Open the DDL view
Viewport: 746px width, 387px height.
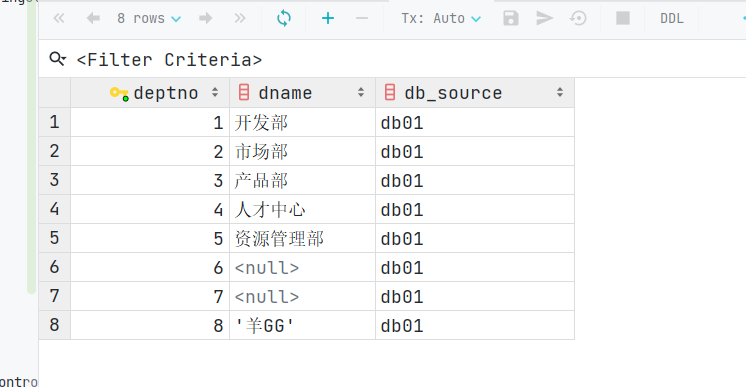coord(671,19)
